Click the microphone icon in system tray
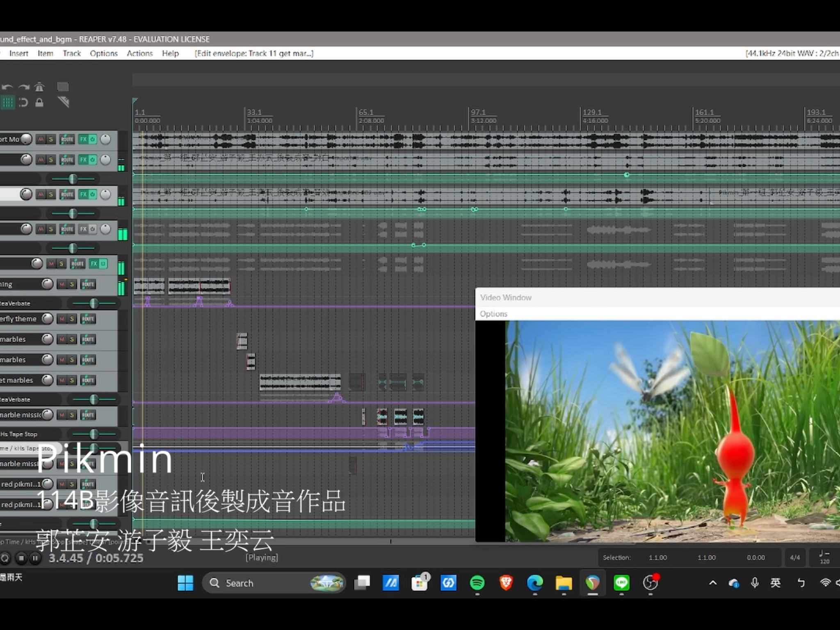This screenshot has width=840, height=630. pyautogui.click(x=755, y=583)
